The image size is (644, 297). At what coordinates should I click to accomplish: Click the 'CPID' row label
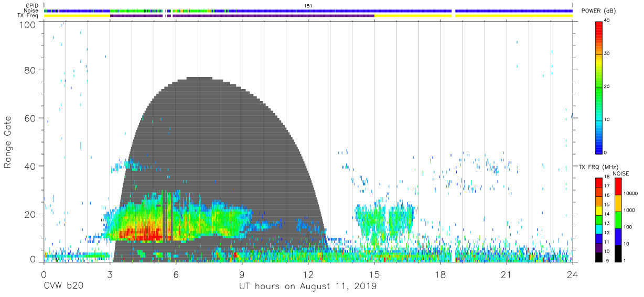[x=31, y=5]
